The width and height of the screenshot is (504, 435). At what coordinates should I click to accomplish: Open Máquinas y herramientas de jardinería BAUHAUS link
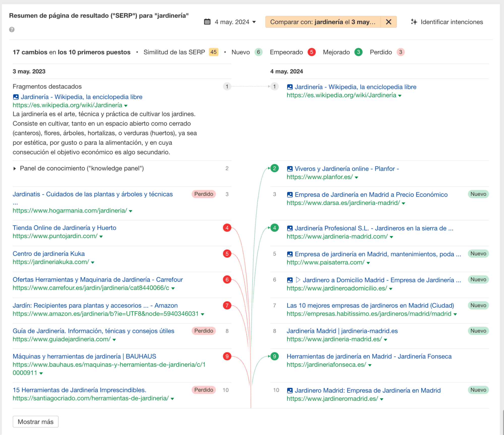[84, 357]
